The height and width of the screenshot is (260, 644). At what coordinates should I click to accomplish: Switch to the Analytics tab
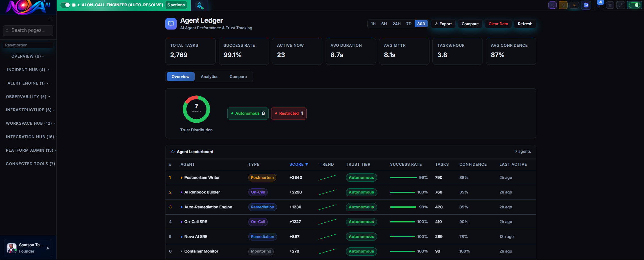[209, 77]
